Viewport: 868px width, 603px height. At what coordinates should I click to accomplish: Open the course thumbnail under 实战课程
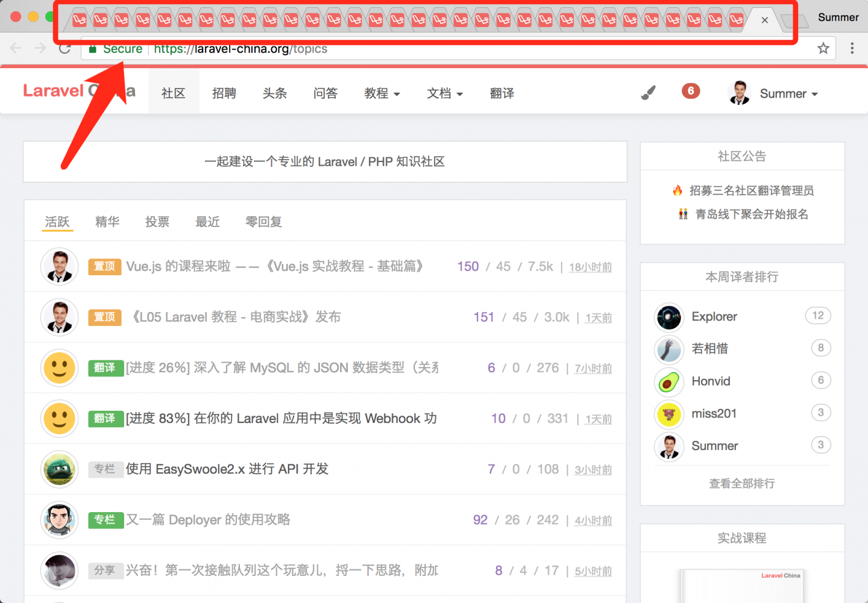click(x=742, y=586)
